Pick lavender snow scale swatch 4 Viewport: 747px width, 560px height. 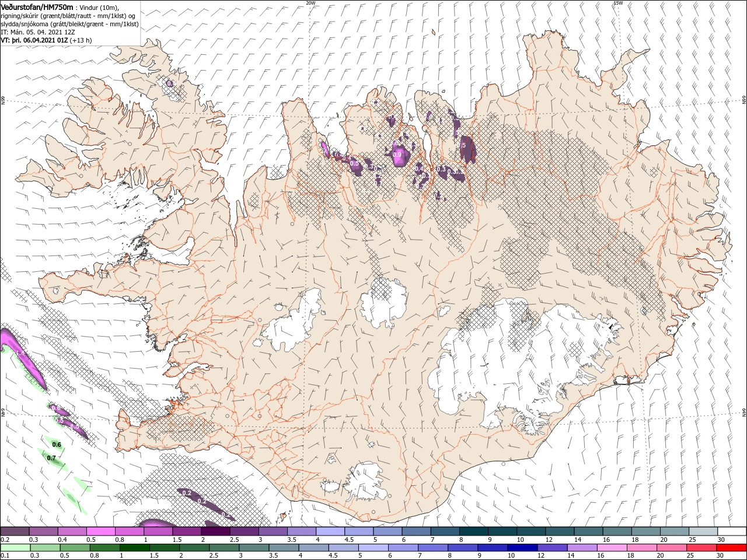coord(330,531)
